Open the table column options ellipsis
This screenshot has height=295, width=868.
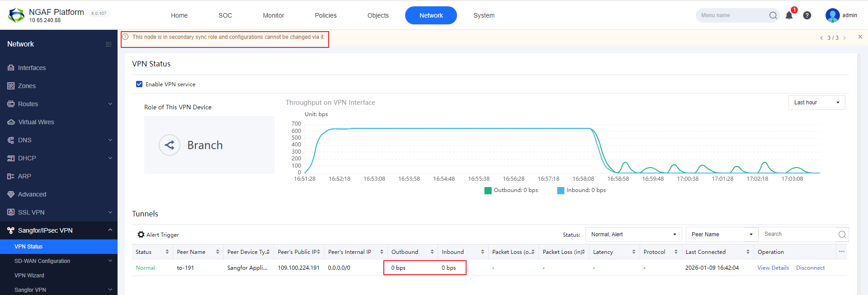(841, 252)
